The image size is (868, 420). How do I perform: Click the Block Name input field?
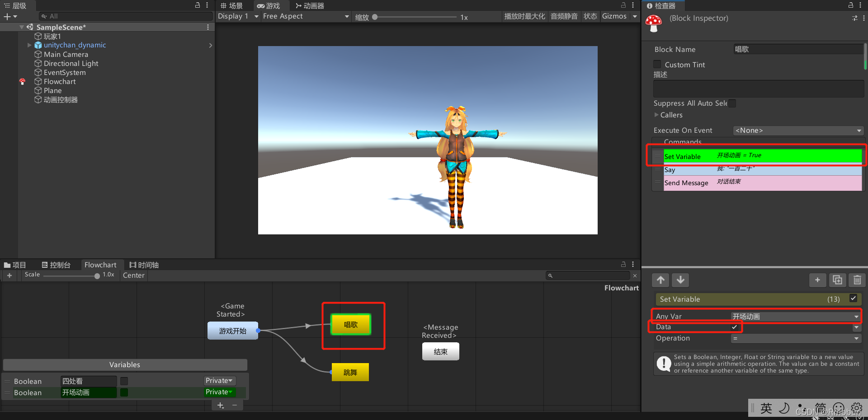pyautogui.click(x=798, y=49)
